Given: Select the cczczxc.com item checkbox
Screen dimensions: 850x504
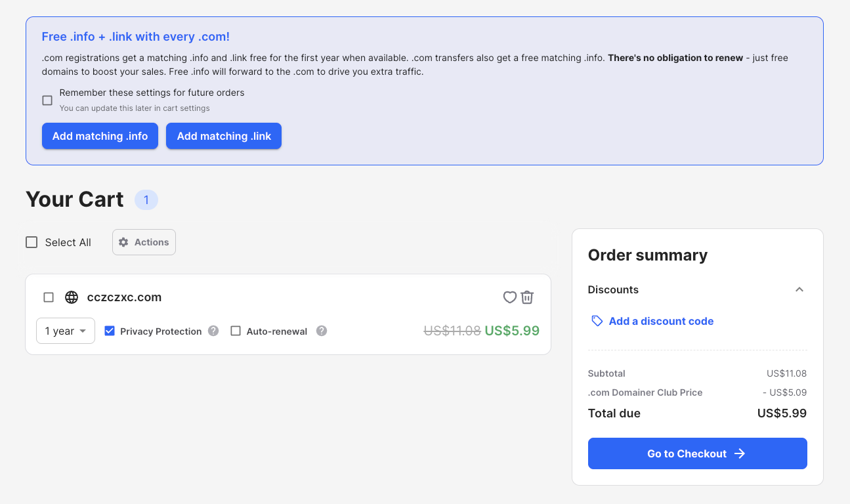Looking at the screenshot, I should coord(49,297).
